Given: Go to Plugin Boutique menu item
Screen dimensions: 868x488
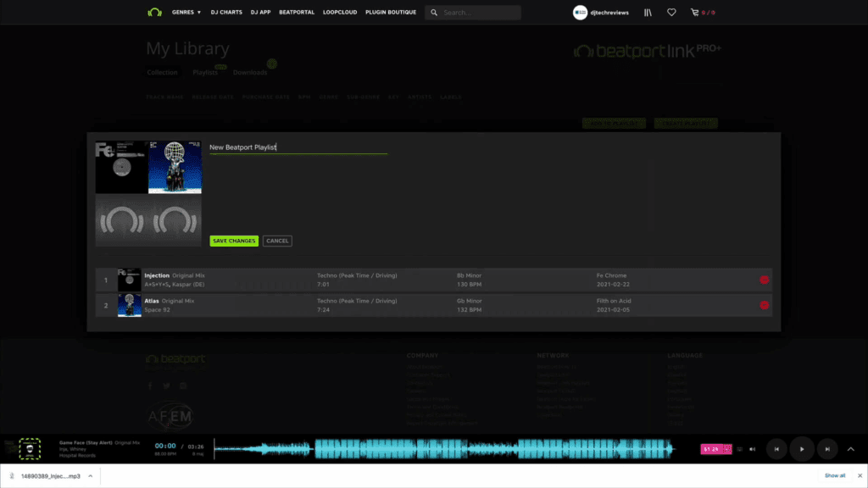Looking at the screenshot, I should [391, 13].
